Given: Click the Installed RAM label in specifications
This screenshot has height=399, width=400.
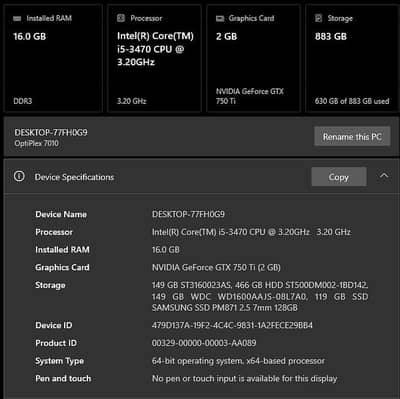Looking at the screenshot, I should (x=62, y=250).
